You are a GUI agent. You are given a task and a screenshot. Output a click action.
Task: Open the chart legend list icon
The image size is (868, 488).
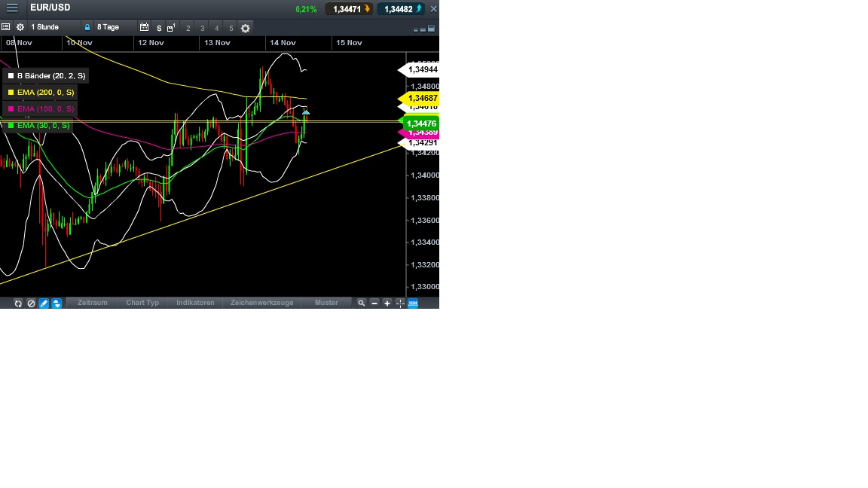pyautogui.click(x=6, y=27)
